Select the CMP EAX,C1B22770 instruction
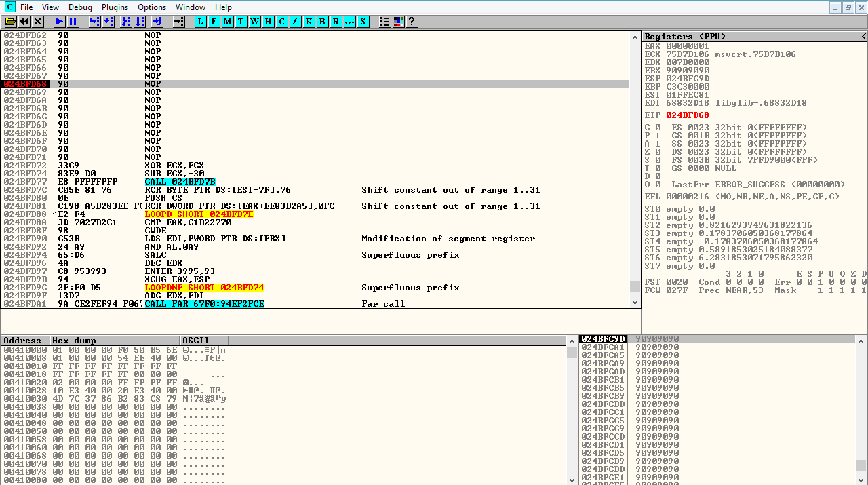The width and height of the screenshot is (868, 485). coord(188,222)
